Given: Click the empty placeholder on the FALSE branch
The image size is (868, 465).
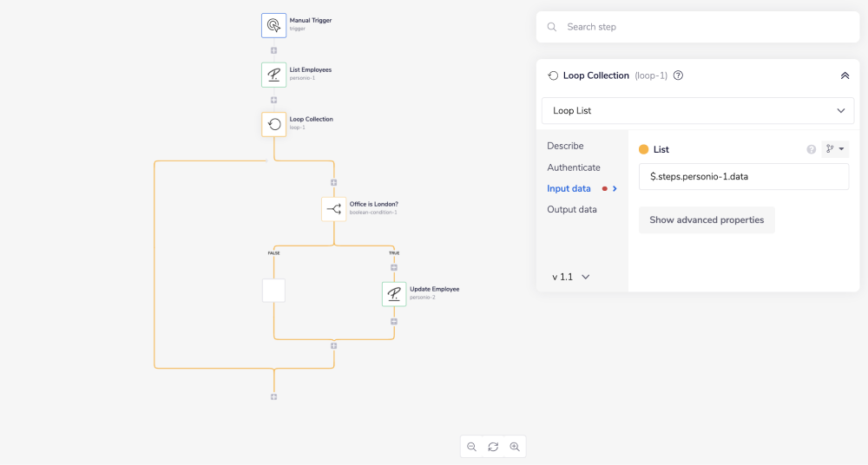Looking at the screenshot, I should tap(273, 291).
